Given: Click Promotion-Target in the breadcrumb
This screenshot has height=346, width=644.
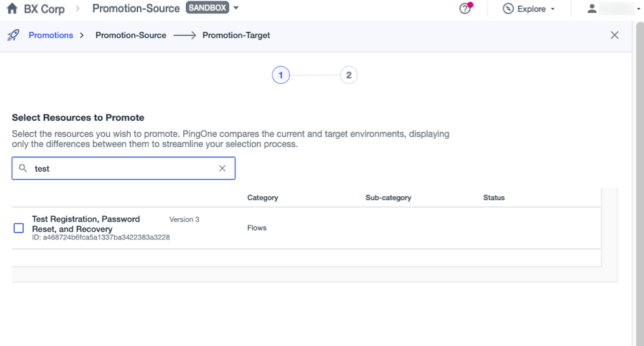Looking at the screenshot, I should click(x=236, y=36).
